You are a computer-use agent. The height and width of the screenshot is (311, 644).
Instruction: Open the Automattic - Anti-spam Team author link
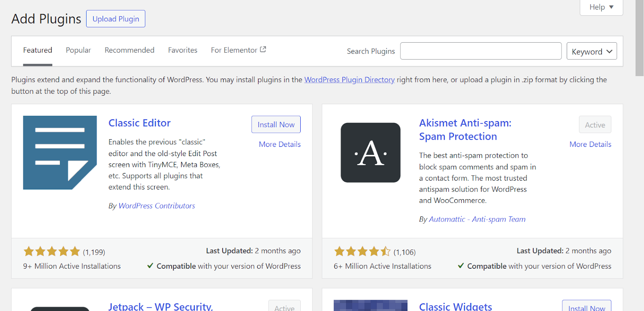tap(477, 219)
